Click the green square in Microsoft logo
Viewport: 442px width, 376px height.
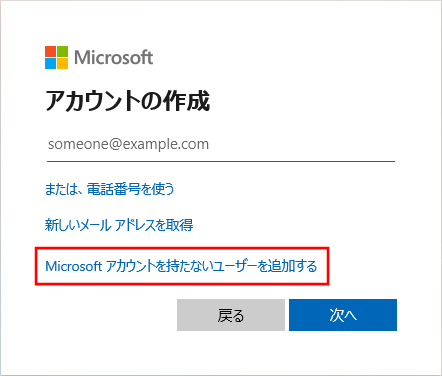pyautogui.click(x=62, y=52)
